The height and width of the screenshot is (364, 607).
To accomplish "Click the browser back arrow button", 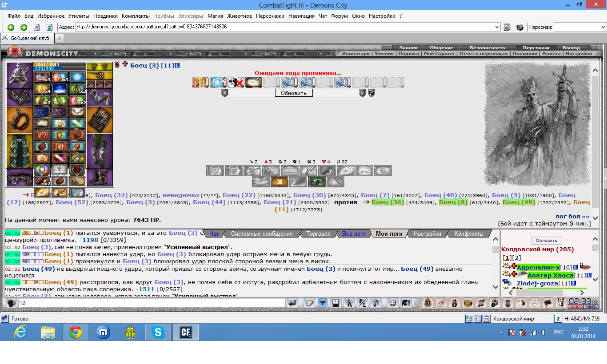I will tap(11, 27).
